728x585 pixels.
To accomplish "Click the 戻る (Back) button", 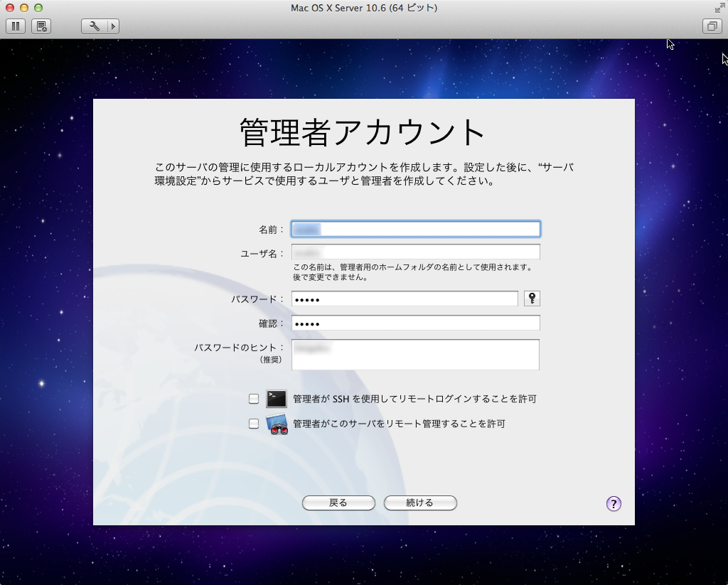I will pos(338,503).
